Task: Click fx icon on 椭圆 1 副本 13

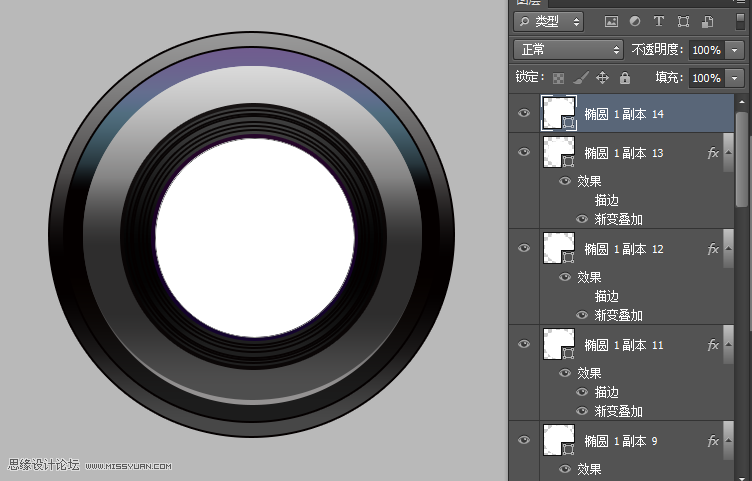Action: click(x=714, y=153)
